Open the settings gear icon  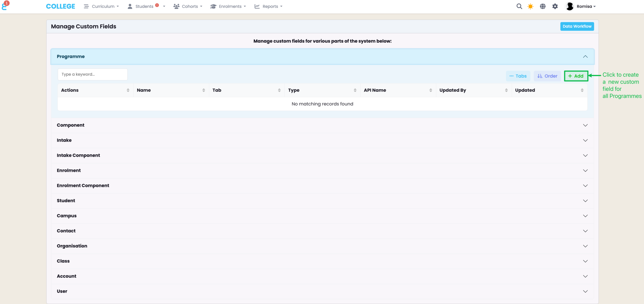pyautogui.click(x=555, y=6)
